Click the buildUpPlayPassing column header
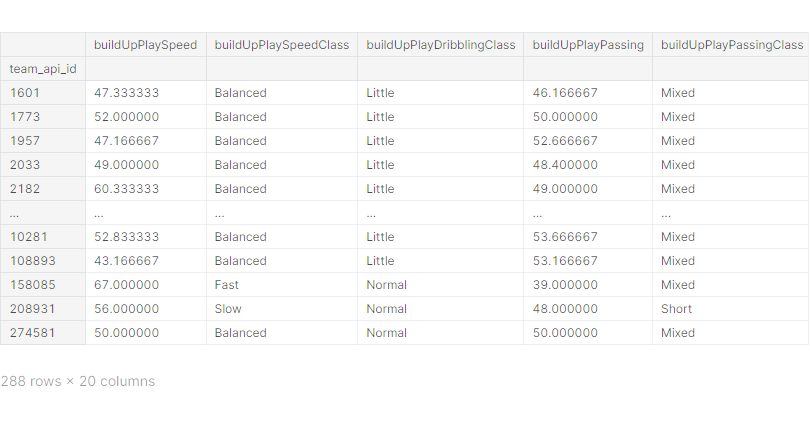This screenshot has height=433, width=810. click(x=588, y=45)
